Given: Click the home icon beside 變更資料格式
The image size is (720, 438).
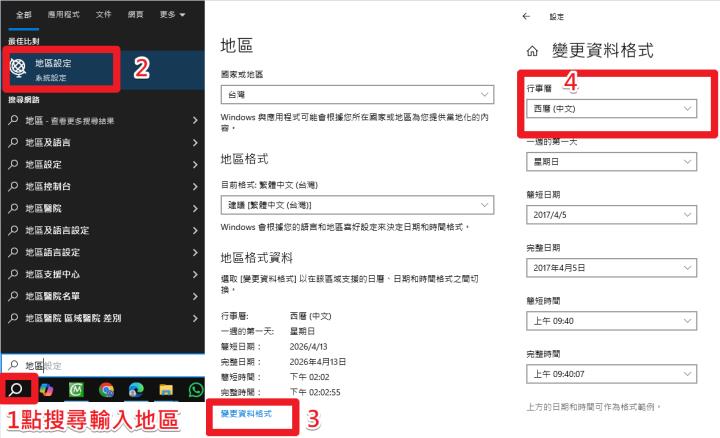Looking at the screenshot, I should pos(532,51).
